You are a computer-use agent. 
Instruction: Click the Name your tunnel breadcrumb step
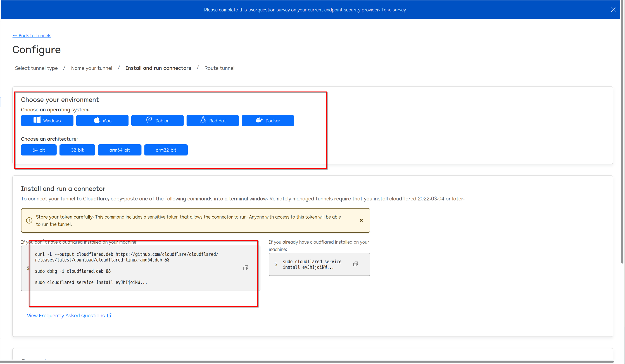tap(92, 68)
